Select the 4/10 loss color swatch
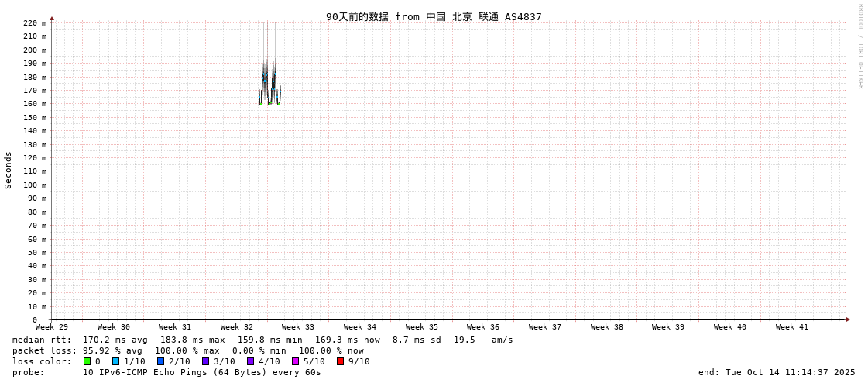This screenshot has height=383, width=868. pos(251,361)
